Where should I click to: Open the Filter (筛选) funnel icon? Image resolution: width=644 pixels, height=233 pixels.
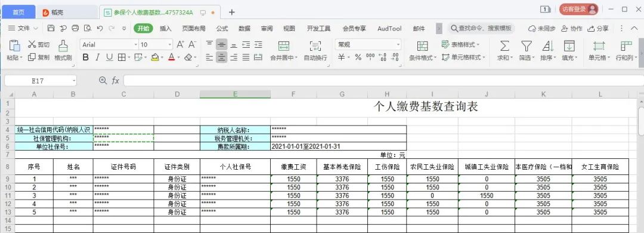526,45
